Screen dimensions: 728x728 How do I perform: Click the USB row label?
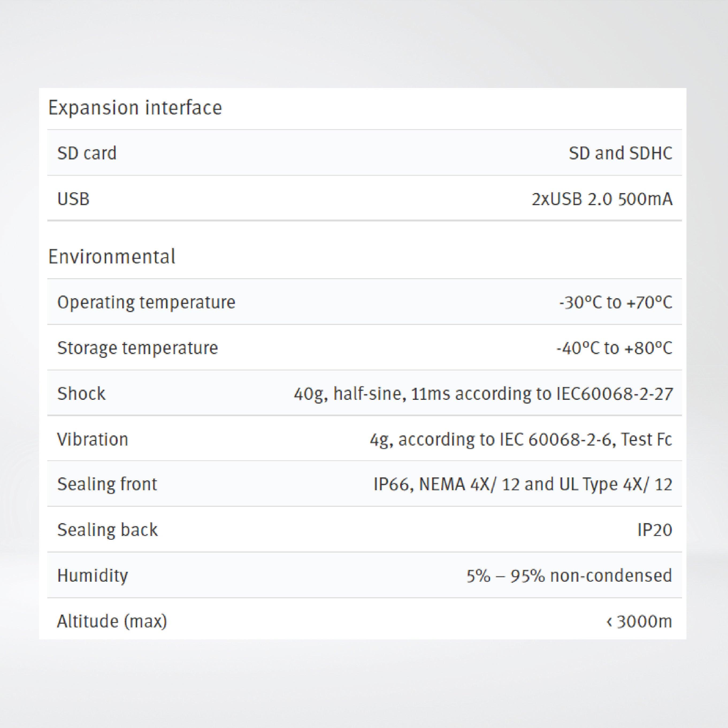73,198
